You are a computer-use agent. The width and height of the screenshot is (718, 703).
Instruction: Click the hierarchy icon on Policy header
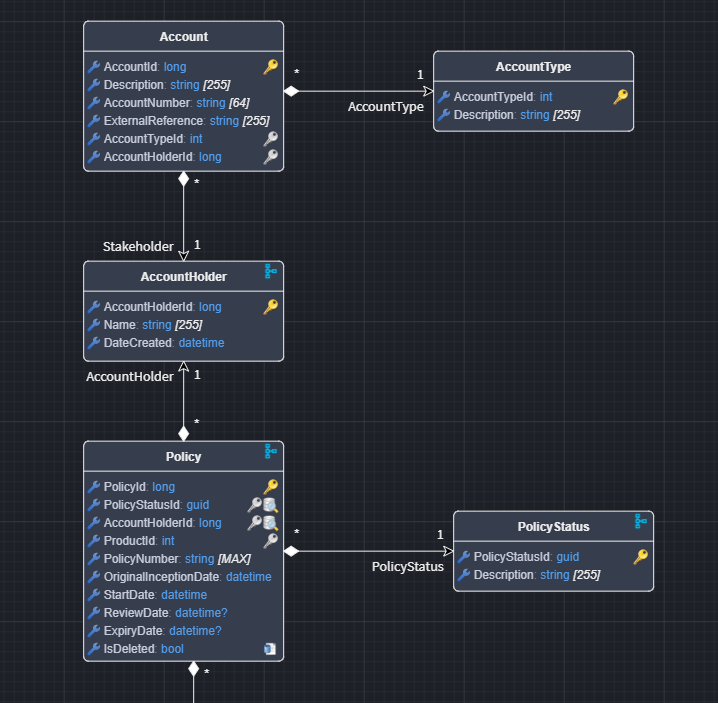point(271,451)
